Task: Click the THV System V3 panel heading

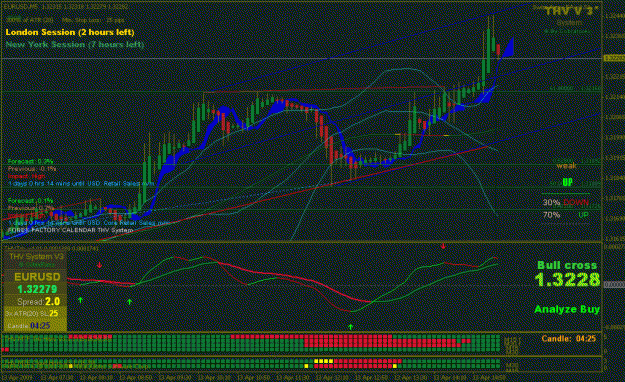Action: (36, 256)
